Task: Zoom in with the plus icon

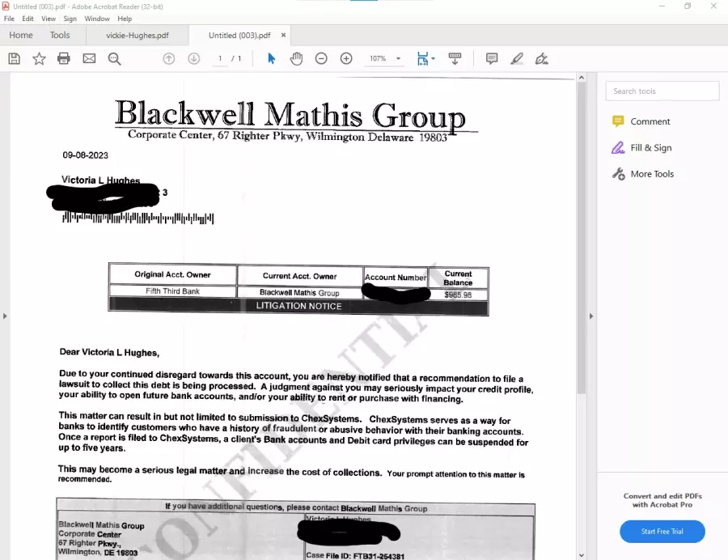Action: [346, 58]
